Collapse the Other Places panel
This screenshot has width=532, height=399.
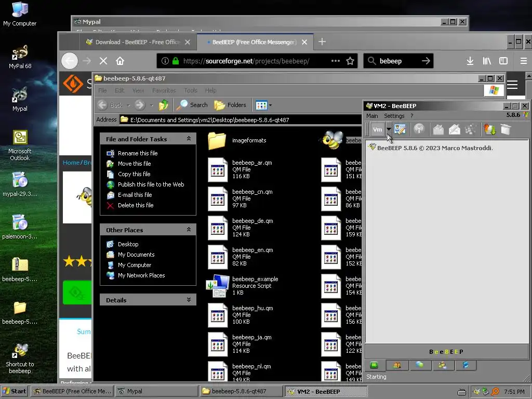click(189, 229)
